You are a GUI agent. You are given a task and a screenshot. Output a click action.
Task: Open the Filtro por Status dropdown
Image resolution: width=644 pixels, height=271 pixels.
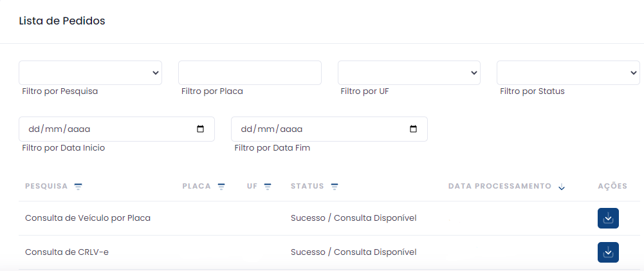tap(568, 73)
